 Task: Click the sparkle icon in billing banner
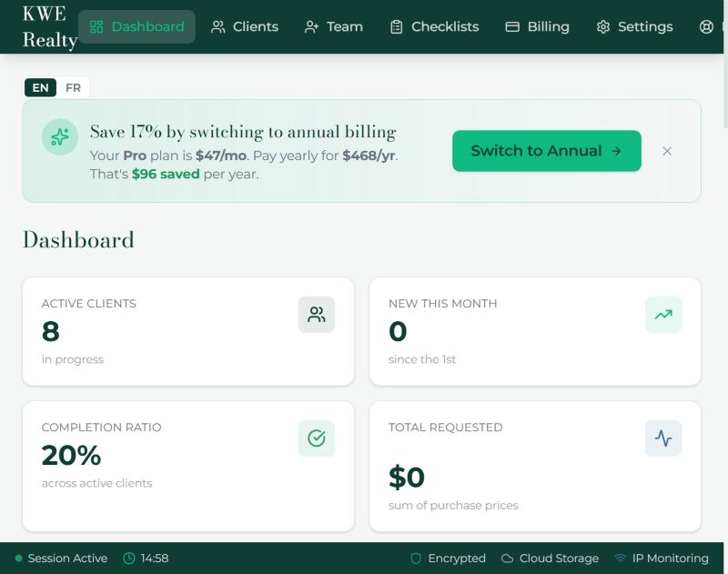point(60,136)
